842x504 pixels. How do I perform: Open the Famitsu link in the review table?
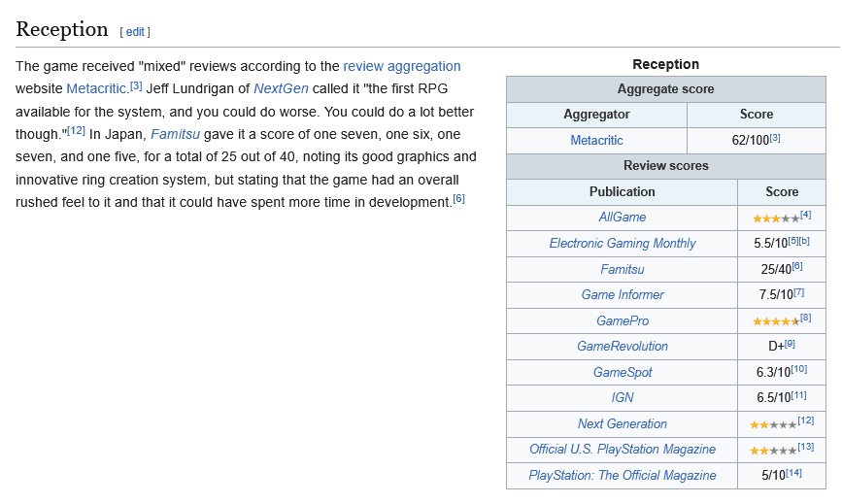coord(622,269)
